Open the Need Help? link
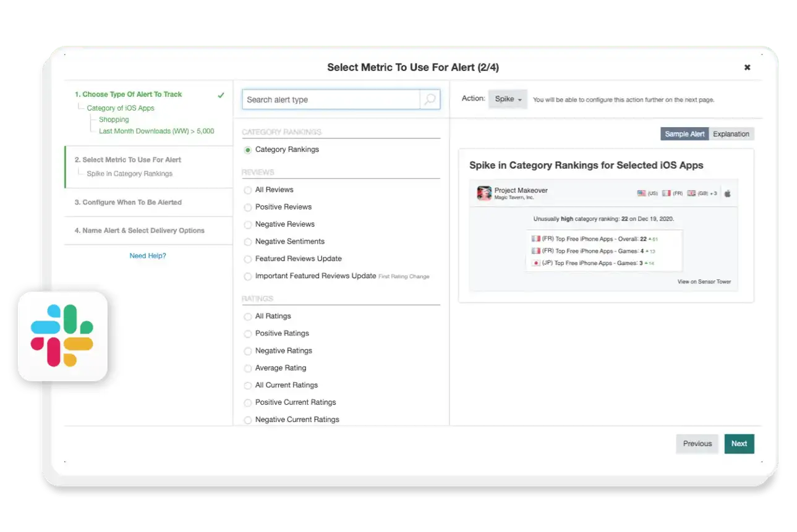This screenshot has width=797, height=532. click(148, 255)
